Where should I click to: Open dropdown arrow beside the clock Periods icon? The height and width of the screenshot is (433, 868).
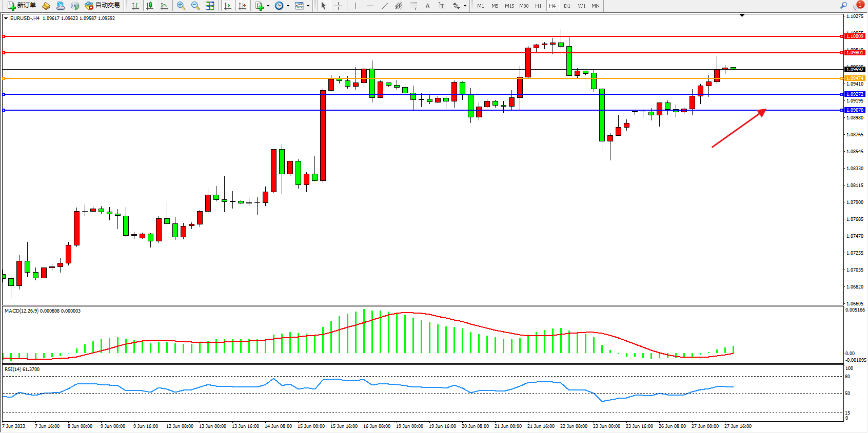[x=288, y=6]
